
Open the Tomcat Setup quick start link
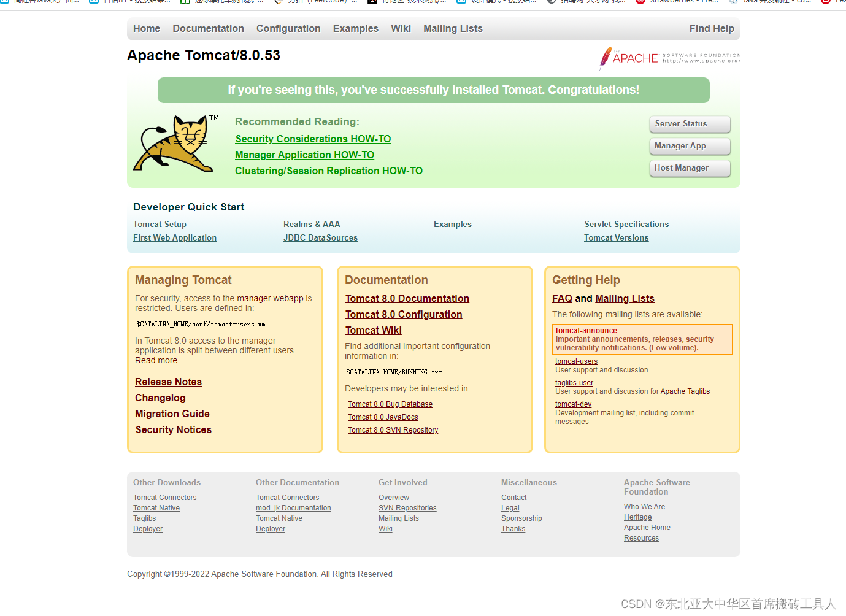pos(160,225)
